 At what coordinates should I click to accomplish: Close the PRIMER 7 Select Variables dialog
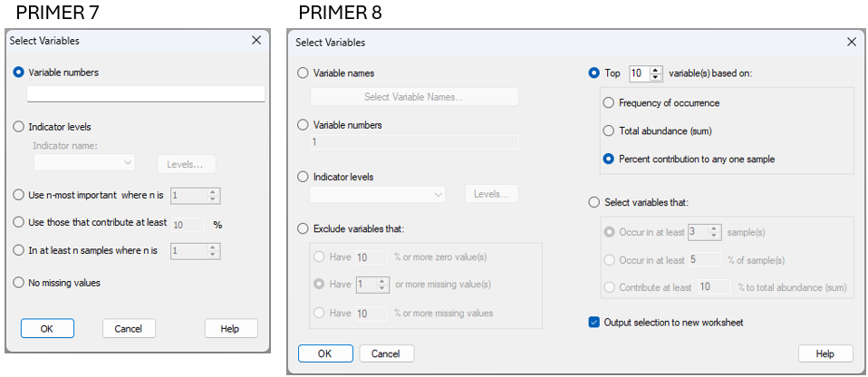coord(256,41)
